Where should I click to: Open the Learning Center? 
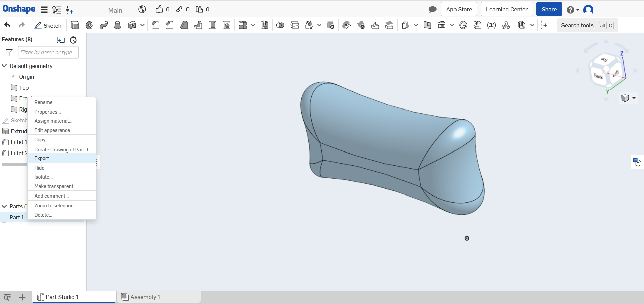[506, 9]
